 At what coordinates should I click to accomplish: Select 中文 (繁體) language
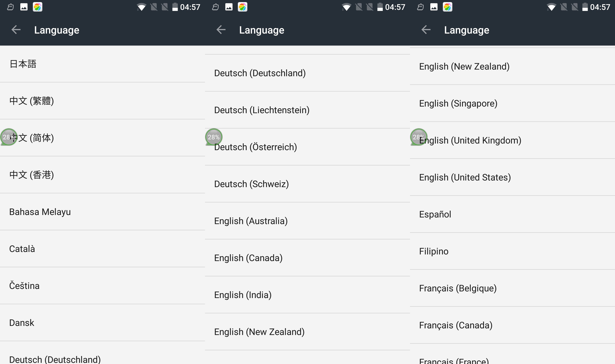(102, 101)
